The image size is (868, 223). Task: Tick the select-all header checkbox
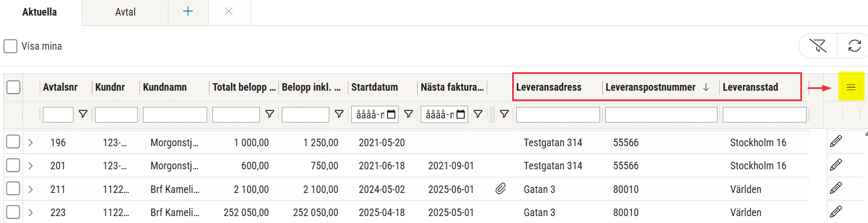click(13, 87)
